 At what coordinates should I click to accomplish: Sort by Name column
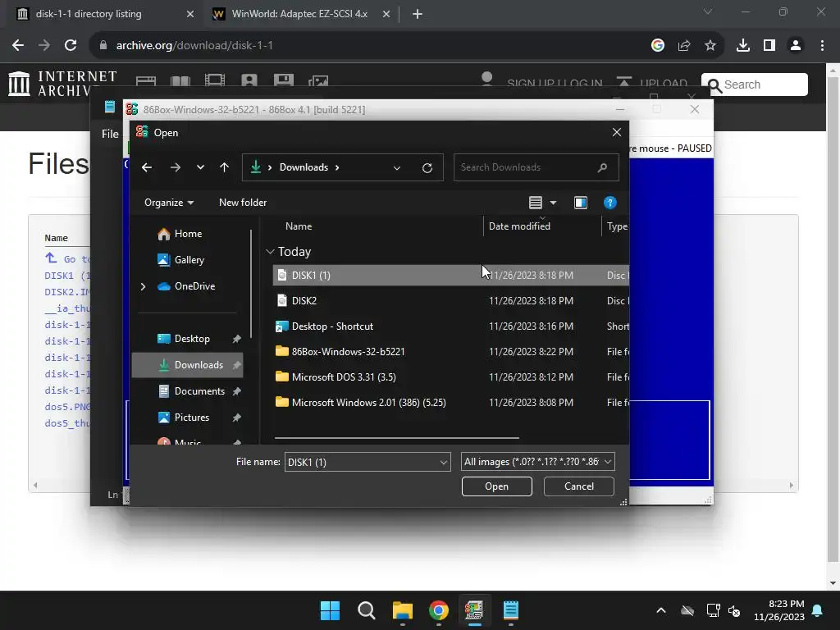pos(299,226)
